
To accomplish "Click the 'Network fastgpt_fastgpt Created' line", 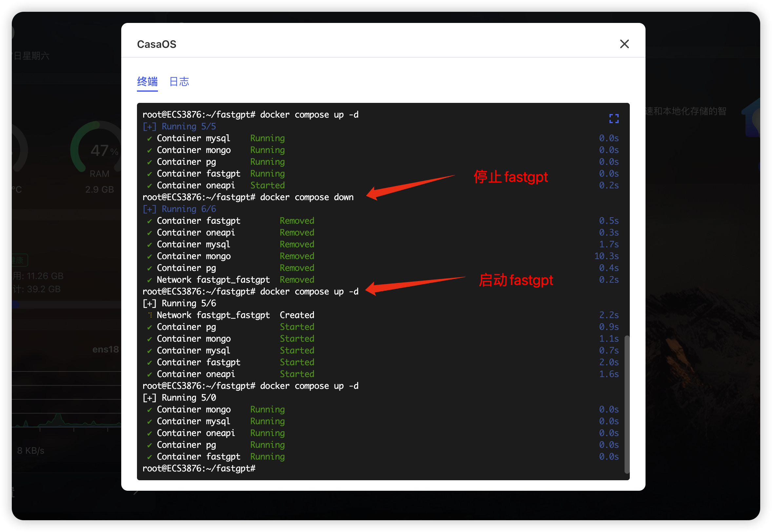I will pos(235,315).
